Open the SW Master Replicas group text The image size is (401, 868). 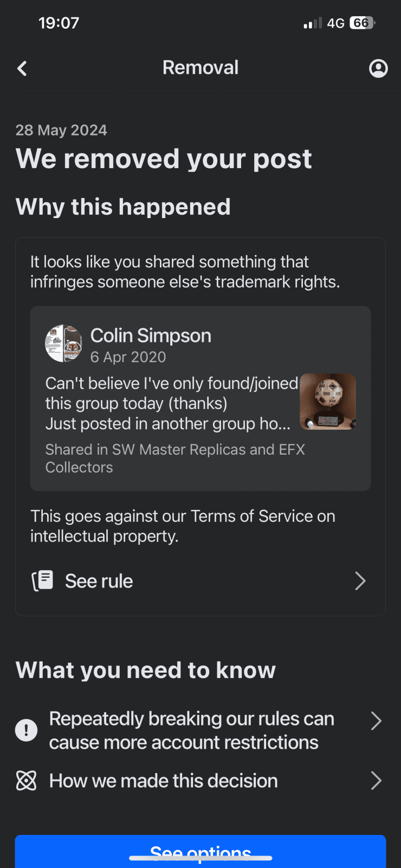click(x=175, y=458)
